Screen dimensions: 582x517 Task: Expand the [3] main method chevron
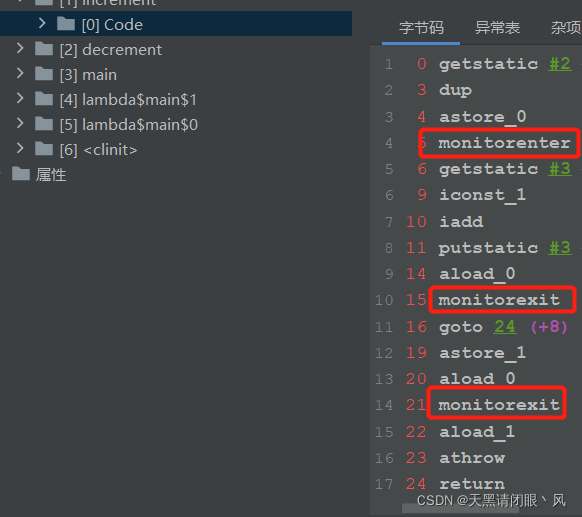pyautogui.click(x=20, y=73)
